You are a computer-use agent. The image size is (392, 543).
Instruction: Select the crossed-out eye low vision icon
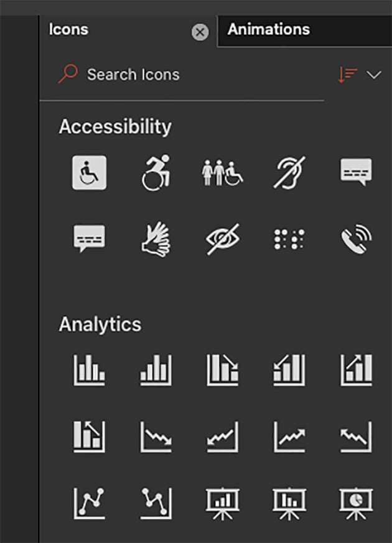click(x=222, y=239)
